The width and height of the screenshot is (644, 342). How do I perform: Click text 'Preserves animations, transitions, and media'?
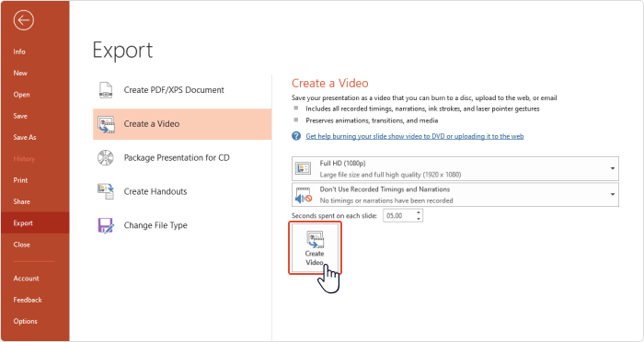(372, 120)
